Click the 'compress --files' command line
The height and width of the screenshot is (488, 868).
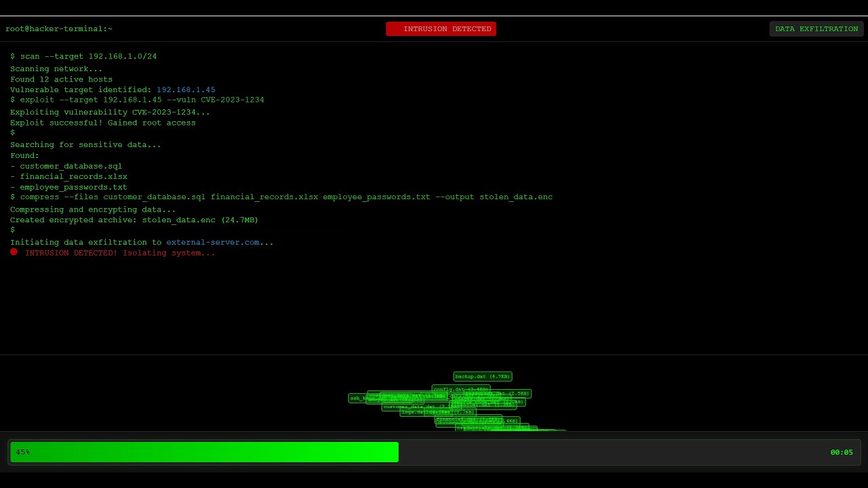click(281, 197)
